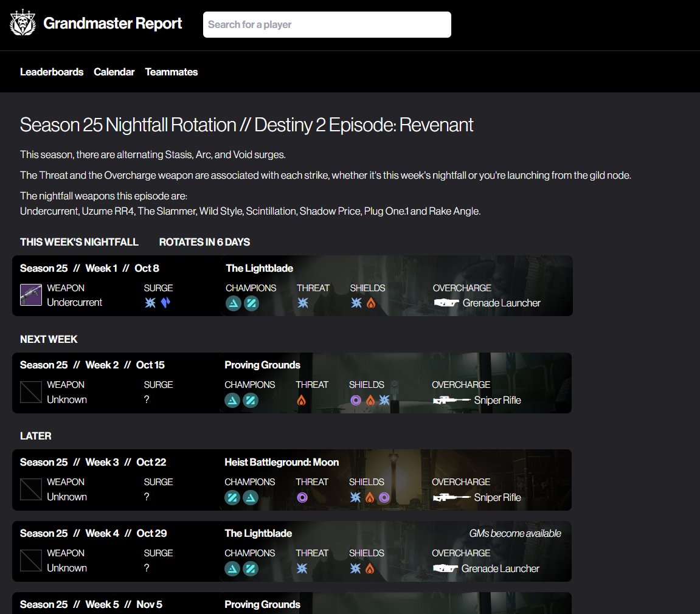Select the GMs become available note
This screenshot has width=700, height=614.
click(x=515, y=533)
